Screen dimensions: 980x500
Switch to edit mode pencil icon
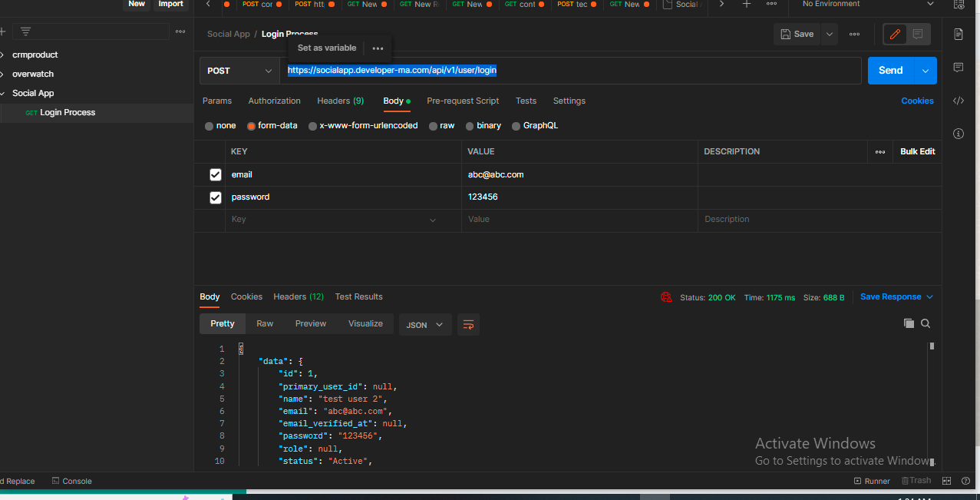[x=895, y=34]
